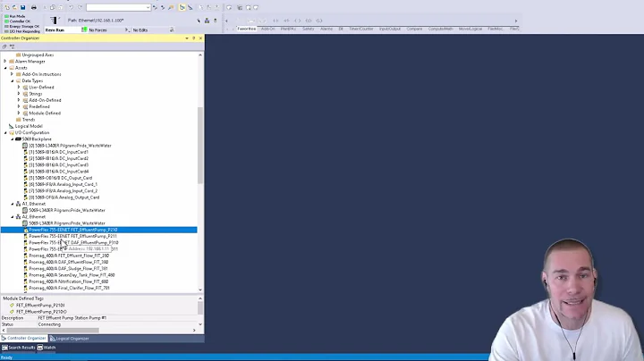Click the Print toolbar icon
644x361 pixels.
tap(34, 7)
